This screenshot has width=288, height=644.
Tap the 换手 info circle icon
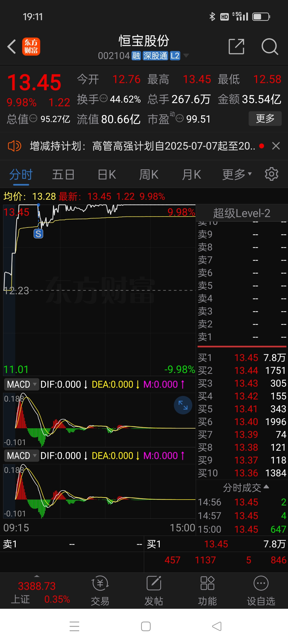103,98
